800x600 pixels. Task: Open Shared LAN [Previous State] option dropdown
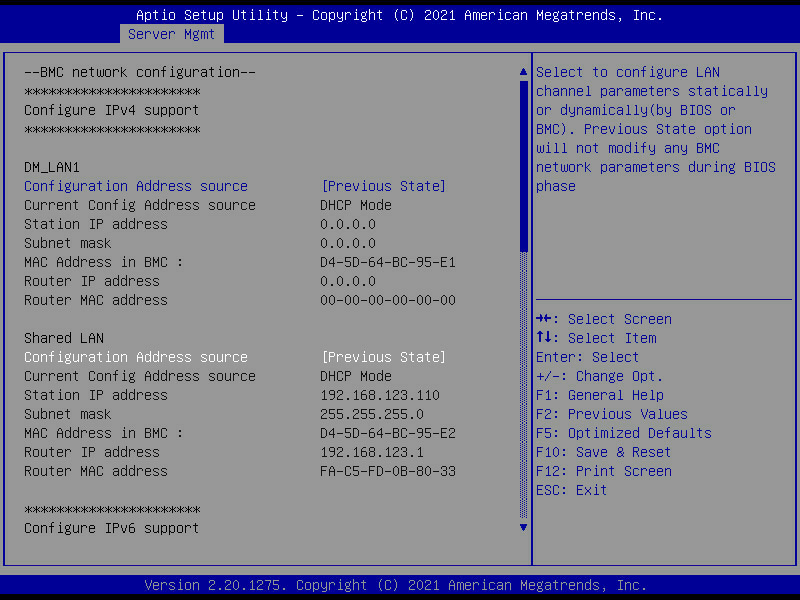(383, 357)
